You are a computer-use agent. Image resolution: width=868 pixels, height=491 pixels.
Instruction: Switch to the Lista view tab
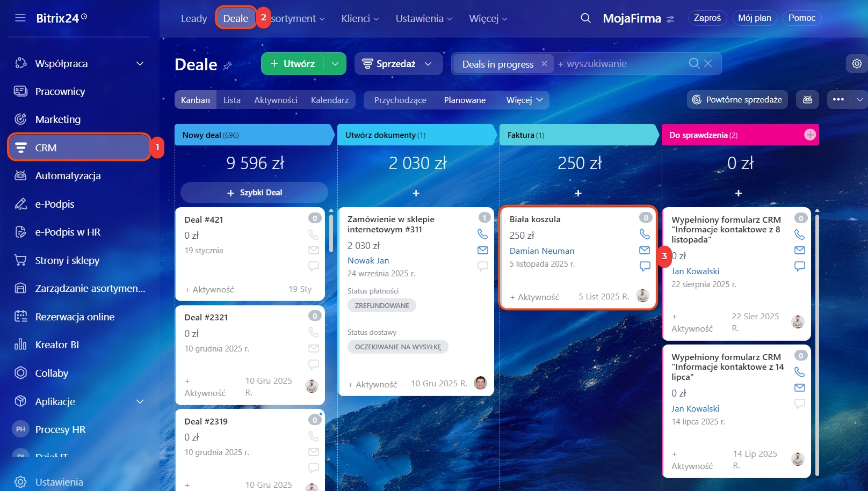click(x=232, y=100)
